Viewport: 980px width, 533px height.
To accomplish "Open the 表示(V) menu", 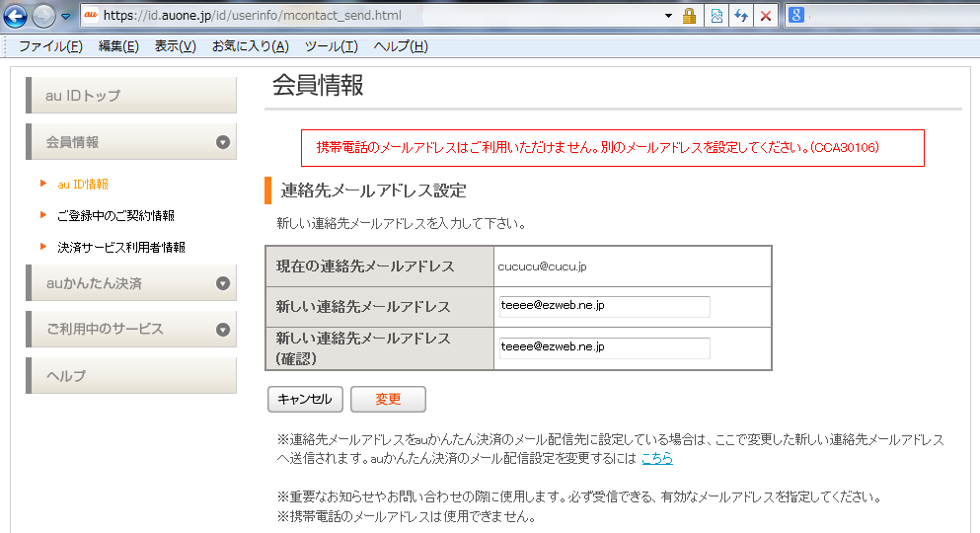I will (176, 46).
